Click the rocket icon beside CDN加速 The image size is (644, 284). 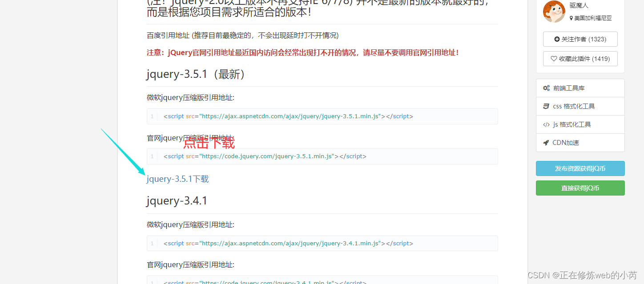[546, 142]
